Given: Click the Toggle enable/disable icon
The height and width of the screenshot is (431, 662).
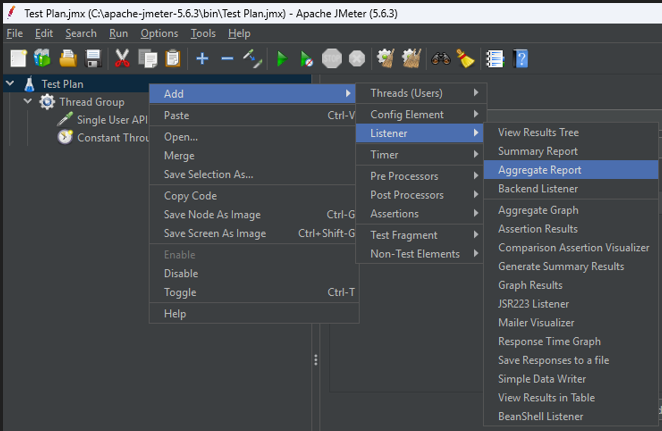Looking at the screenshot, I should point(252,58).
